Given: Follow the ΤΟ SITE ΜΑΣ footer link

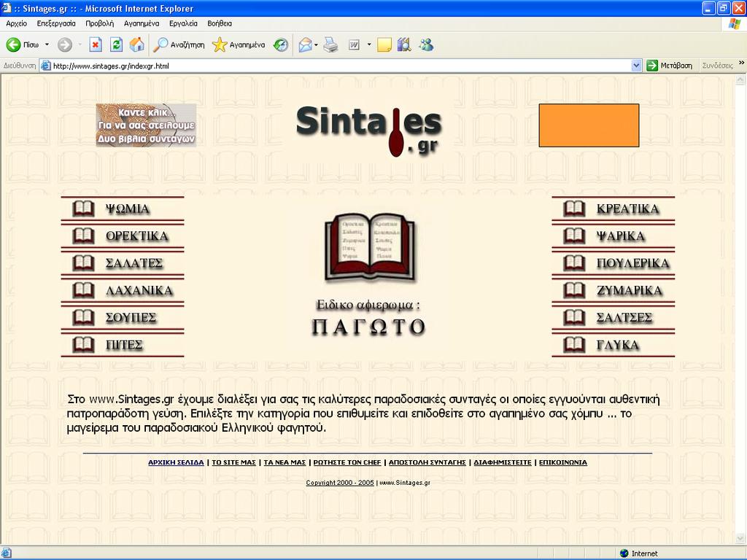Looking at the screenshot, I should pos(233,462).
